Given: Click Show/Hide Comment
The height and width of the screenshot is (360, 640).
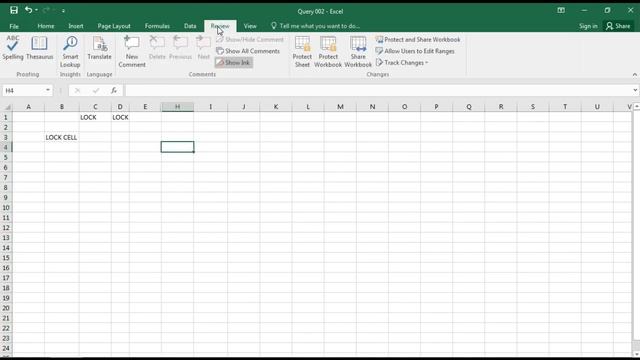Looking at the screenshot, I should [x=250, y=40].
